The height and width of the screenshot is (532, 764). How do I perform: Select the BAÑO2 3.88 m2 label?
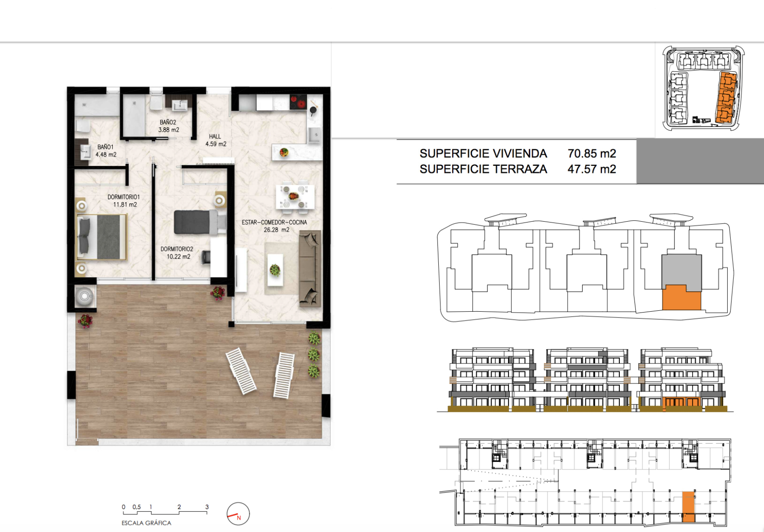pyautogui.click(x=169, y=126)
